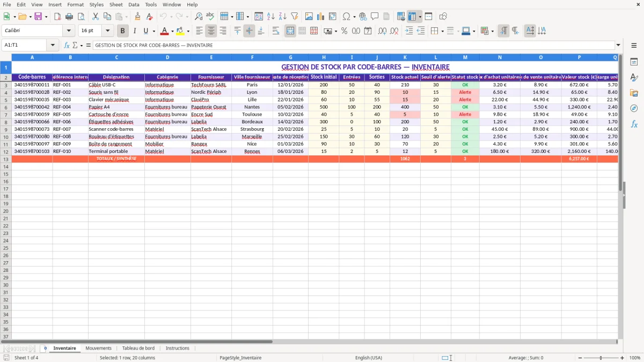Click Sort Ascending icon
Screen dimensions: 644x362
point(270,17)
